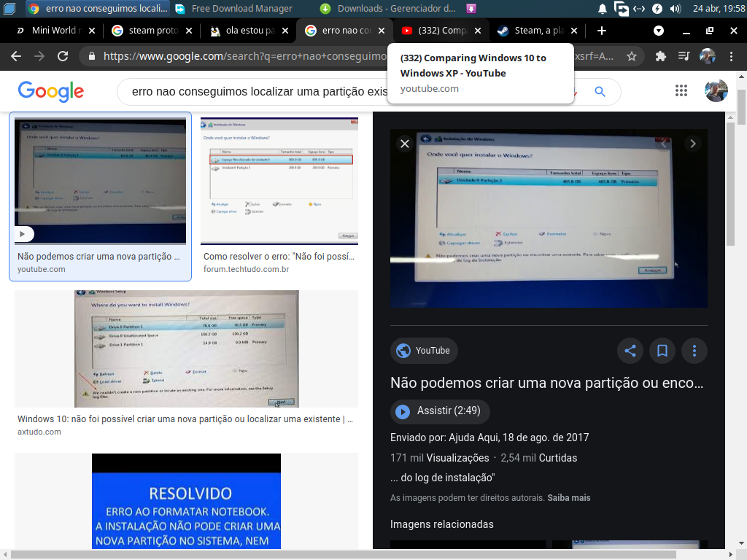Save the image to collections bookmark icon
The image size is (747, 560).
click(662, 351)
